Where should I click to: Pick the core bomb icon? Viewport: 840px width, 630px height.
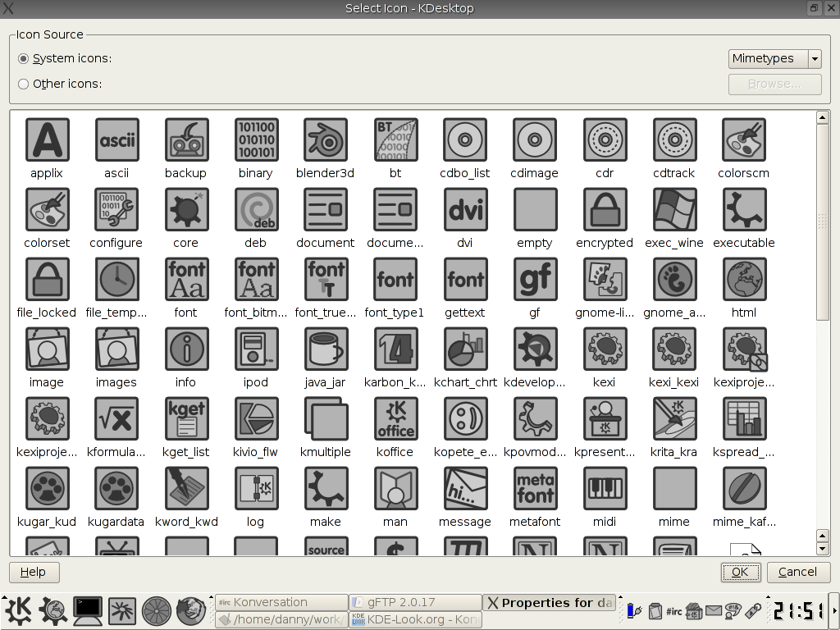click(186, 209)
